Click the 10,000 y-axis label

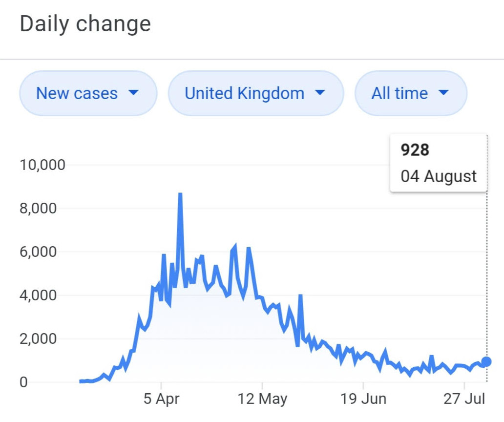42,165
